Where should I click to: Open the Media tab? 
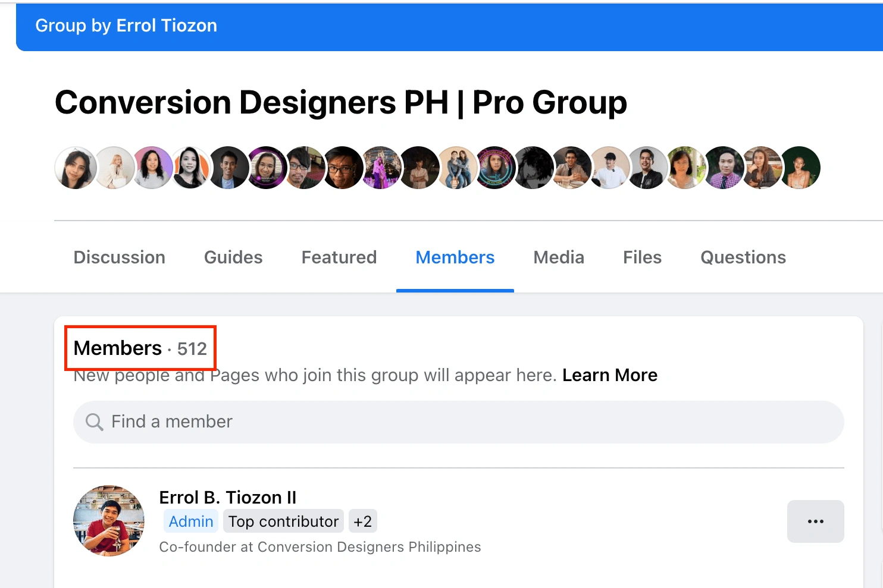(x=559, y=257)
